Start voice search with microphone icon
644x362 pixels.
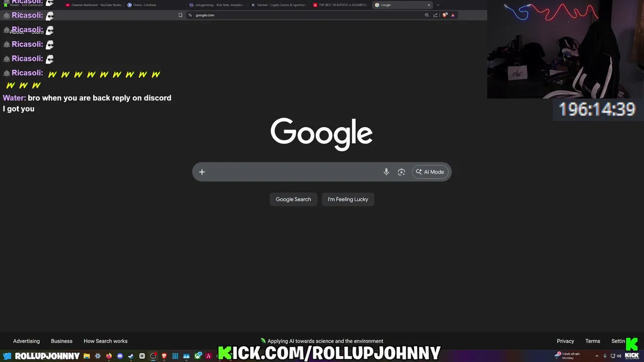(x=386, y=172)
